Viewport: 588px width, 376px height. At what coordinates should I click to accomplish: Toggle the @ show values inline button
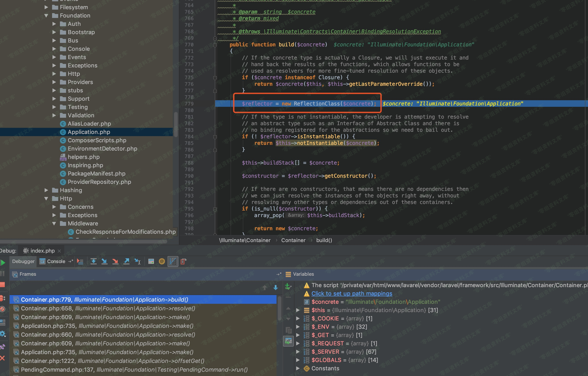(162, 261)
